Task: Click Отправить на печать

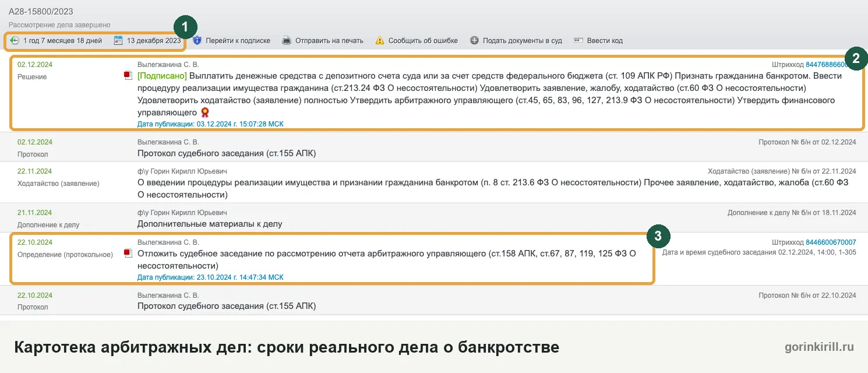Action: pos(329,41)
